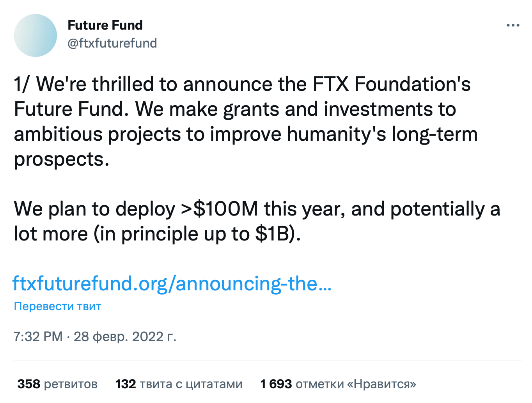Click the ">$100M" amount in the tweet
532x403 pixels.
point(220,209)
